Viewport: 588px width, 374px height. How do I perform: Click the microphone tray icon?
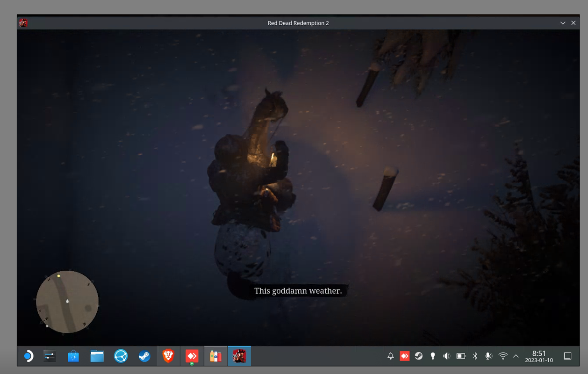(x=488, y=356)
